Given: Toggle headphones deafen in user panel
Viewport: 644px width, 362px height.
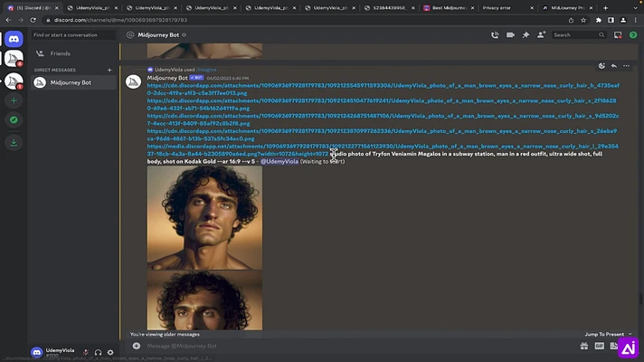Looking at the screenshot, I should [x=98, y=352].
